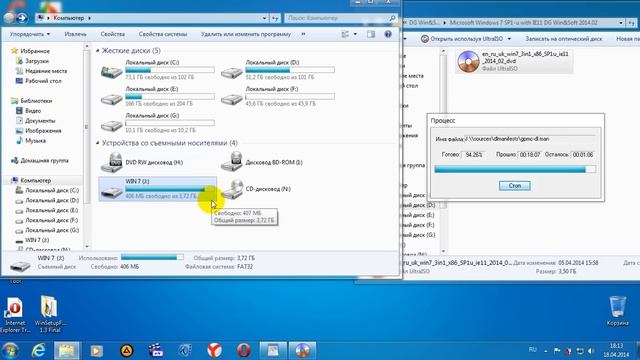The height and width of the screenshot is (360, 640).
Task: Open Упорядочить dropdown menu
Action: coord(30,34)
